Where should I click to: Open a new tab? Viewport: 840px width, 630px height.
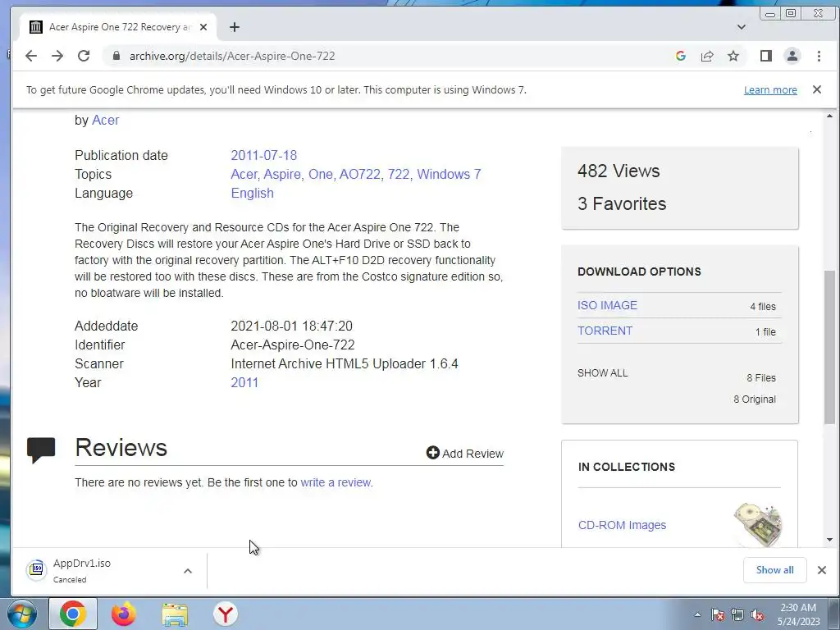234,27
